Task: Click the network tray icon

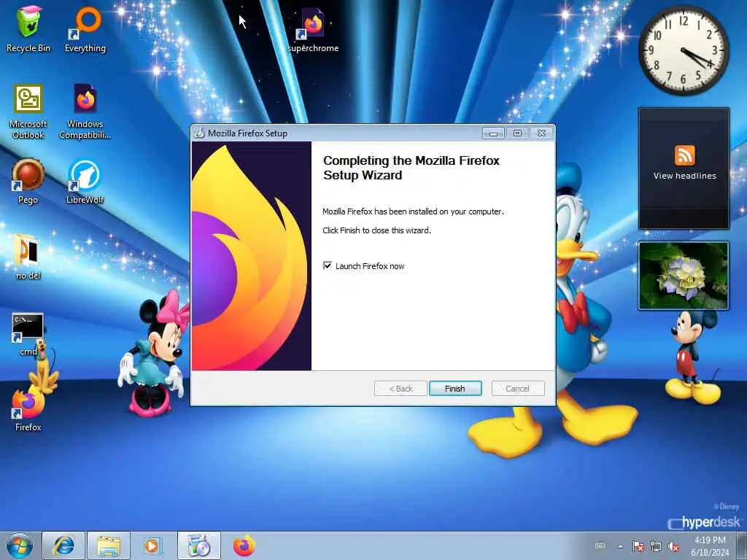Action: coord(656,546)
